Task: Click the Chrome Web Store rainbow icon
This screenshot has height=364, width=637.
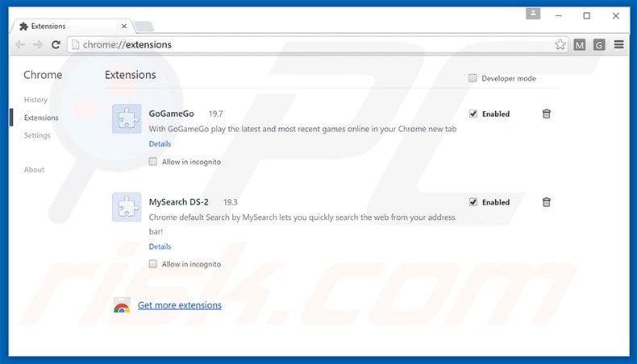Action: tap(122, 305)
